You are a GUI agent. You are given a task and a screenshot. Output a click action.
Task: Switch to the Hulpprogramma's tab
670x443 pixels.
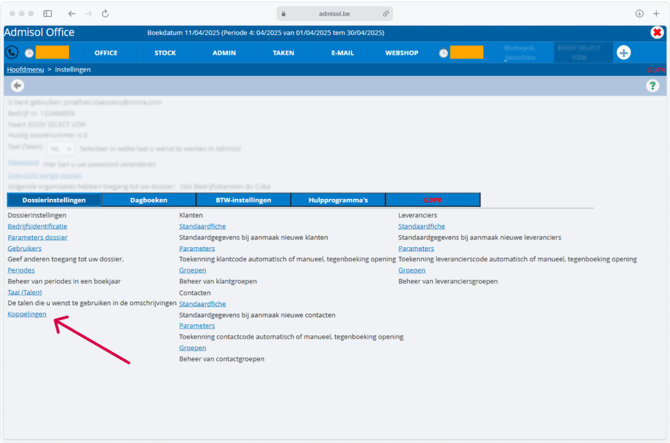[x=338, y=200]
